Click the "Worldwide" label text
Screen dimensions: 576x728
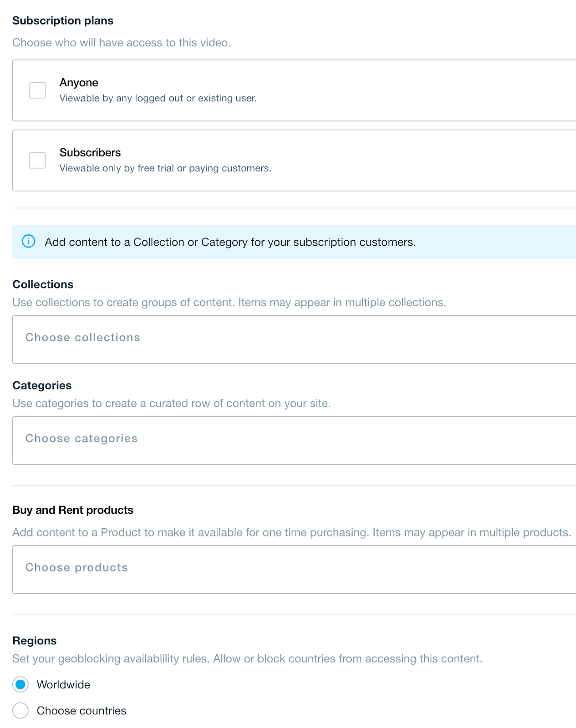point(63,685)
